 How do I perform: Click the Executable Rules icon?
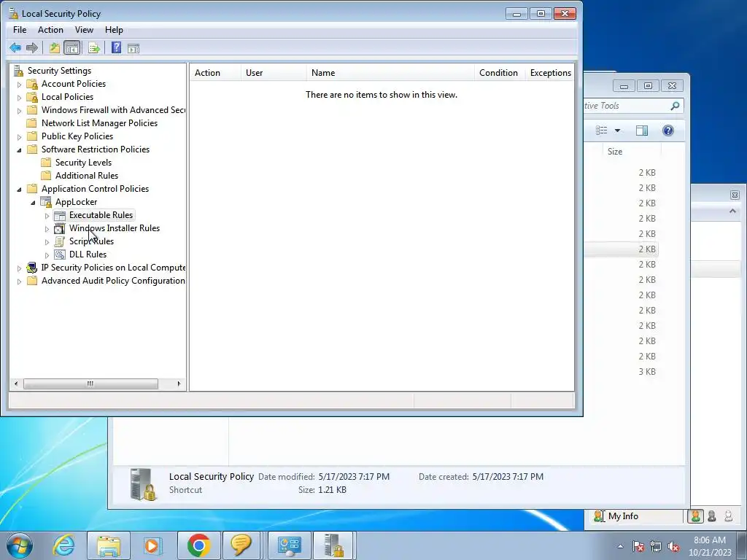tap(60, 215)
